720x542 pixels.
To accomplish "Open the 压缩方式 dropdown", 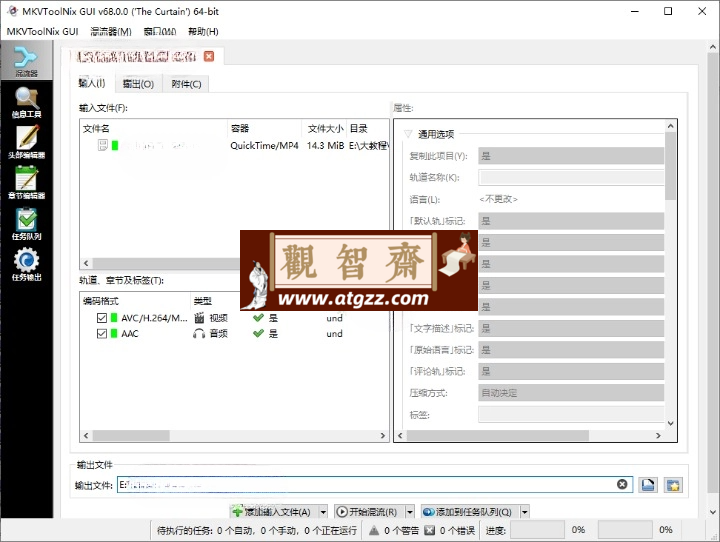I will (x=571, y=393).
